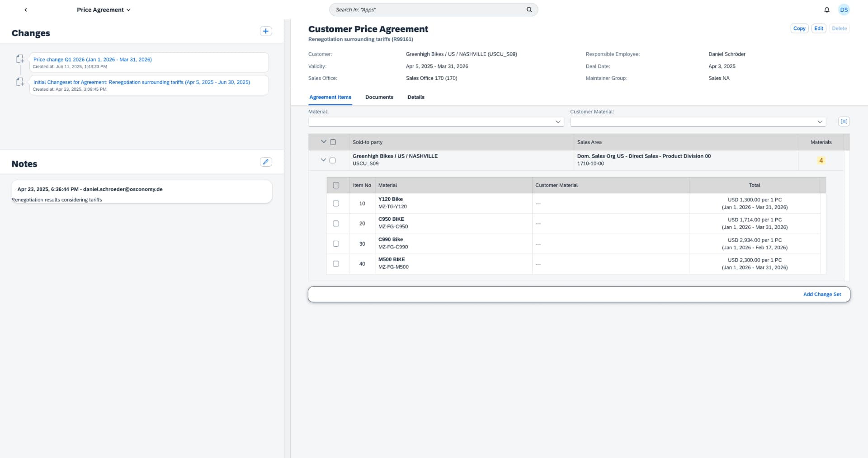
Task: Open the notifications bell
Action: pyautogui.click(x=826, y=9)
